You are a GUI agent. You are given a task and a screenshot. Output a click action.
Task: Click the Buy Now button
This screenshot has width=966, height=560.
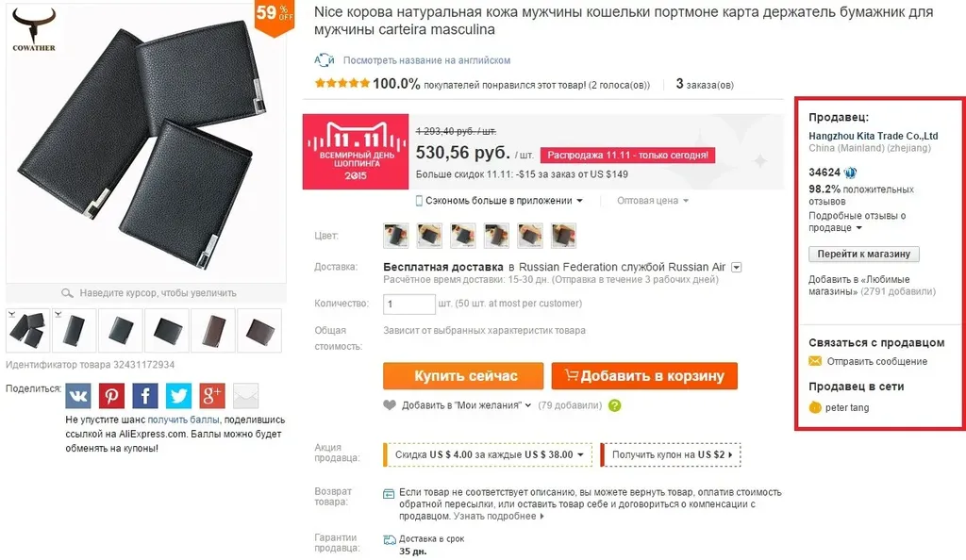[463, 376]
